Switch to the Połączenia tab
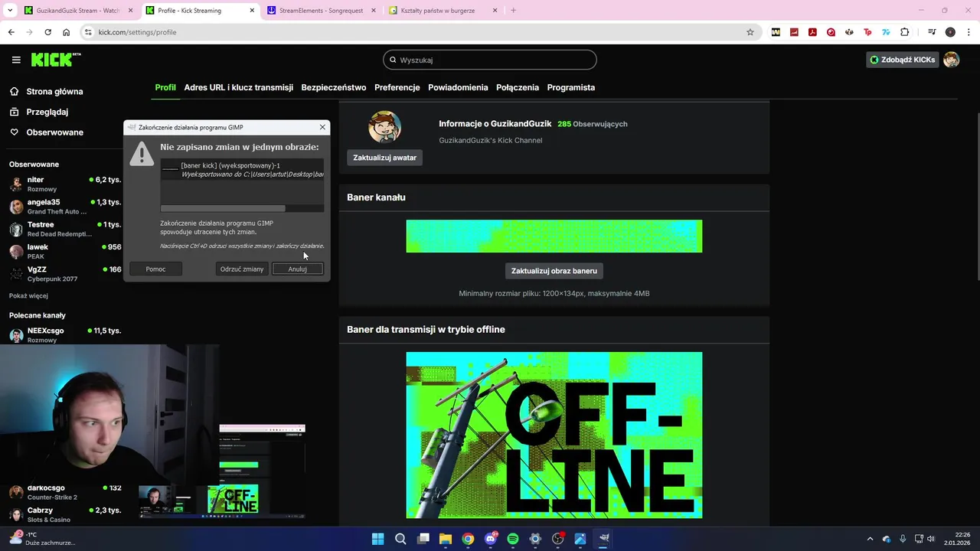 pyautogui.click(x=518, y=87)
